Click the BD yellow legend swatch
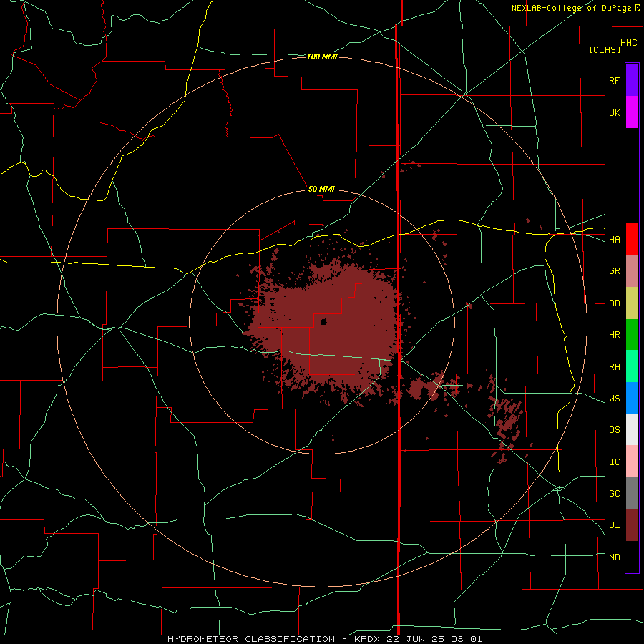The image size is (644, 644). coord(632,303)
